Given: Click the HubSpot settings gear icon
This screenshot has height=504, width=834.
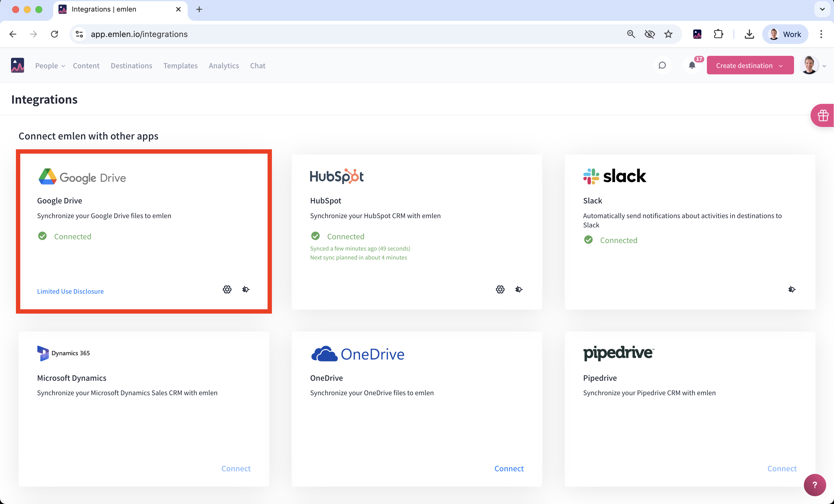Looking at the screenshot, I should click(x=500, y=289).
